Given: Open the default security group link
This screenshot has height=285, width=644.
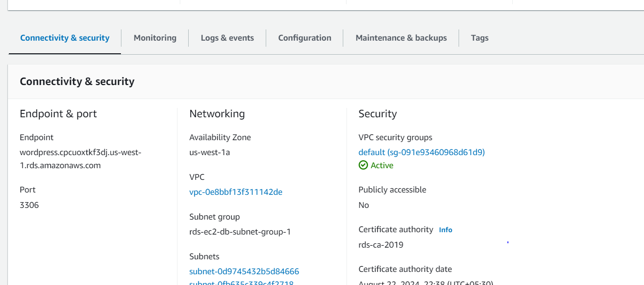Looking at the screenshot, I should click(x=422, y=152).
